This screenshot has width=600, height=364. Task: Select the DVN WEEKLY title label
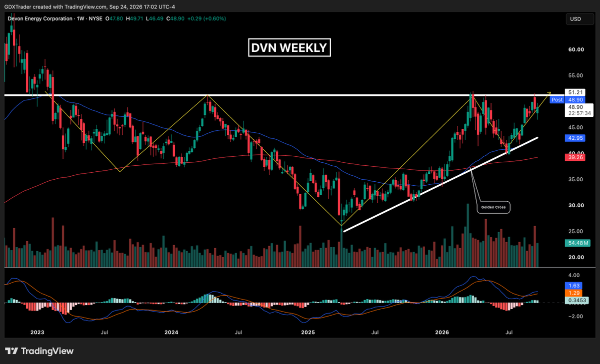(x=289, y=48)
